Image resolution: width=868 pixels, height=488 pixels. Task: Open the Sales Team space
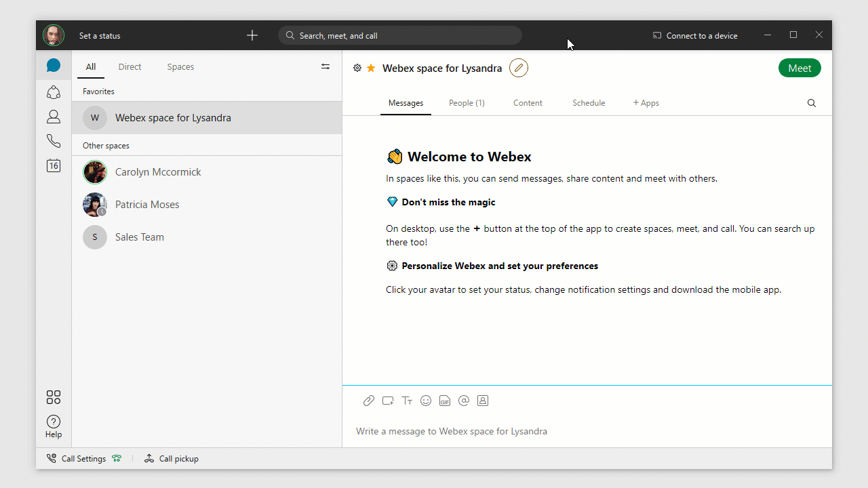[207, 237]
